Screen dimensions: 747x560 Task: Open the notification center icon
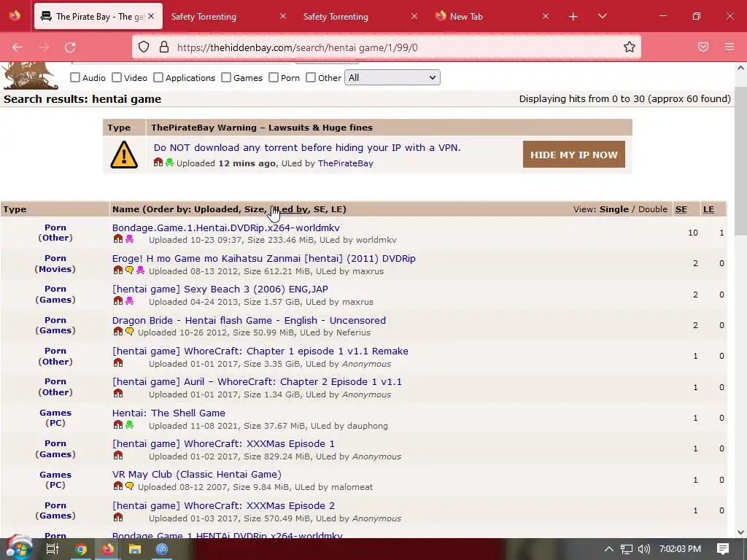tap(723, 549)
